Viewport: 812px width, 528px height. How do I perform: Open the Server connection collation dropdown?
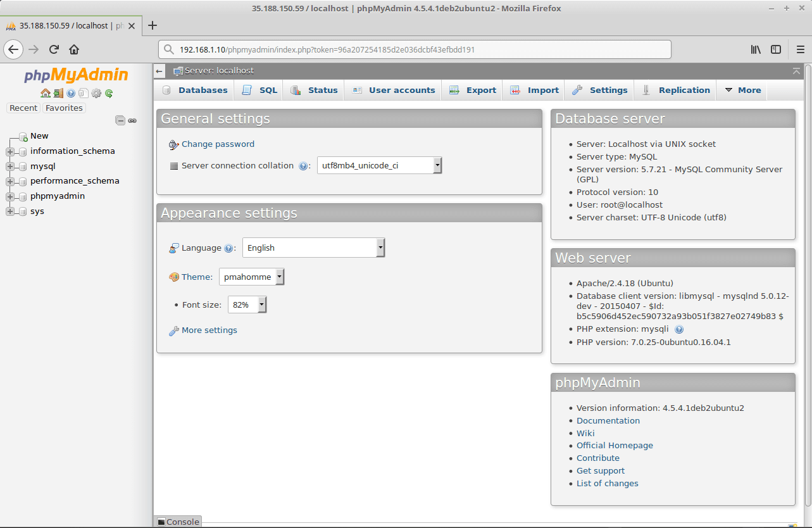[x=378, y=165]
